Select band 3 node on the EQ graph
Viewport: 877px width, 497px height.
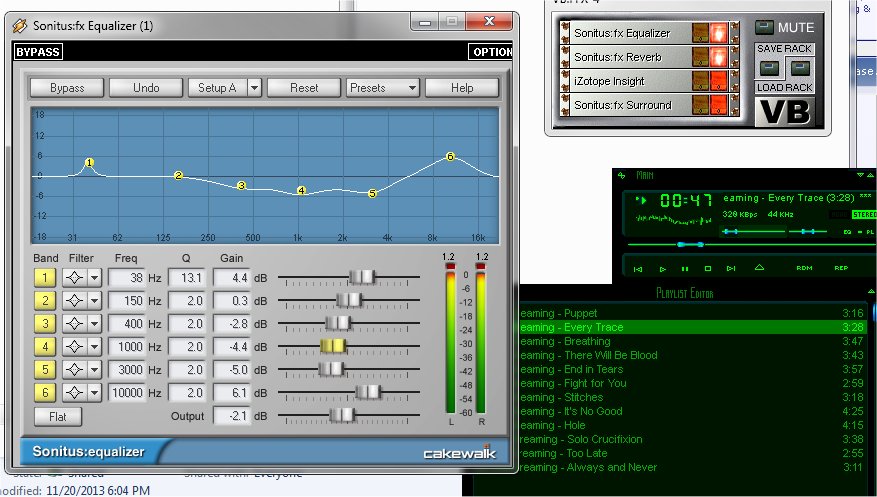point(242,185)
